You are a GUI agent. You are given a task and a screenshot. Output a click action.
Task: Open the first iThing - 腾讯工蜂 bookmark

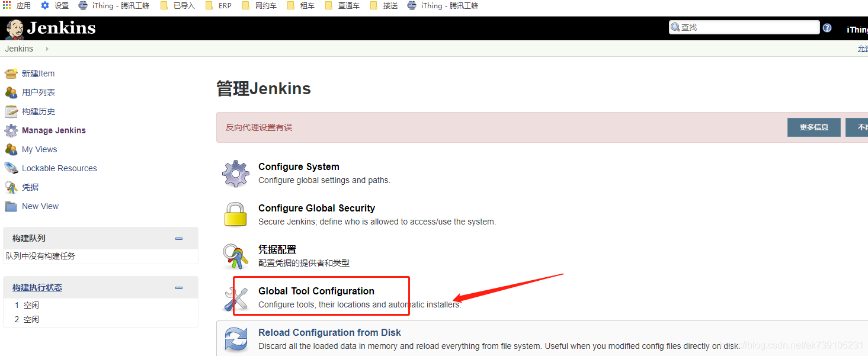(114, 5)
